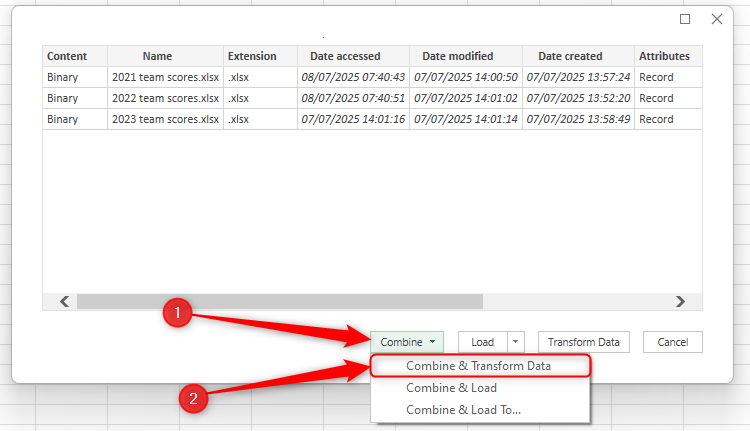Click the Name column header
This screenshot has height=431, width=750.
pyautogui.click(x=157, y=56)
